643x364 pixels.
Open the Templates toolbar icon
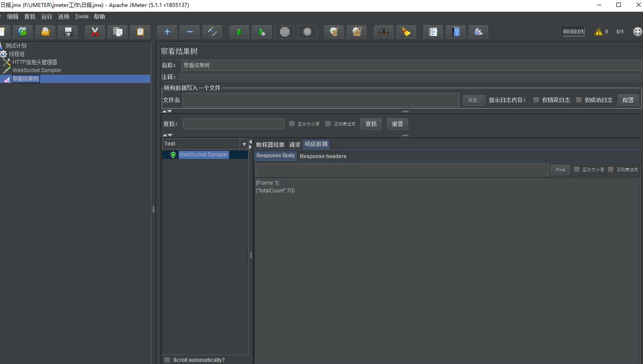point(23,32)
